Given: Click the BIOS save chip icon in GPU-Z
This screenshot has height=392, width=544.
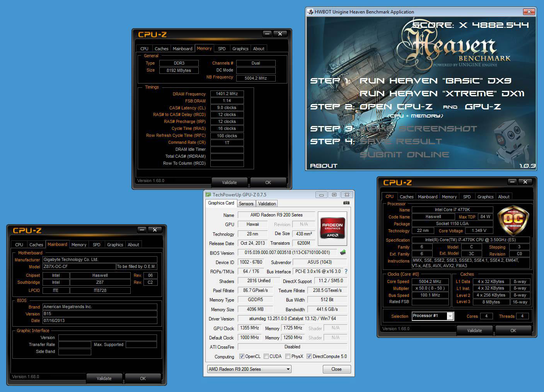Looking at the screenshot, I should pos(343,252).
